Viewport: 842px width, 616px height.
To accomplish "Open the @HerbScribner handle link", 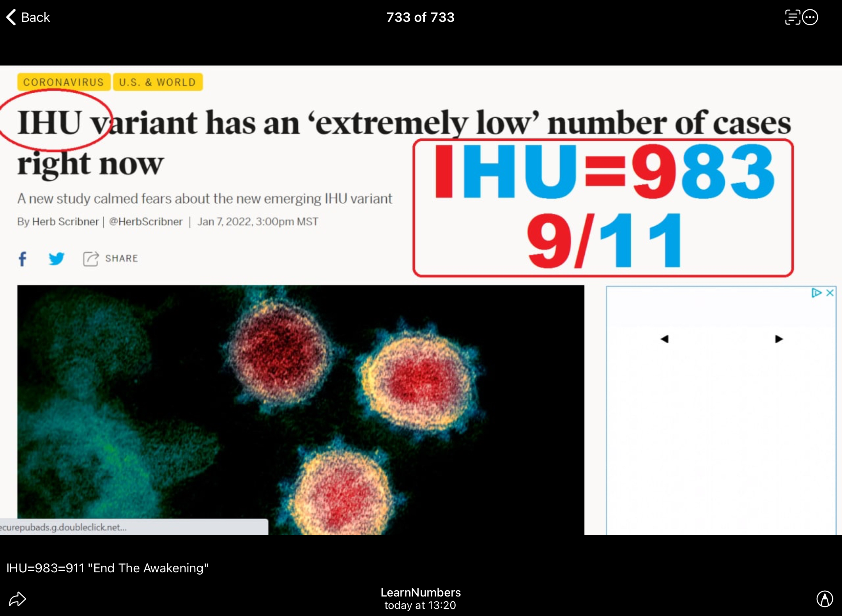I will 146,222.
